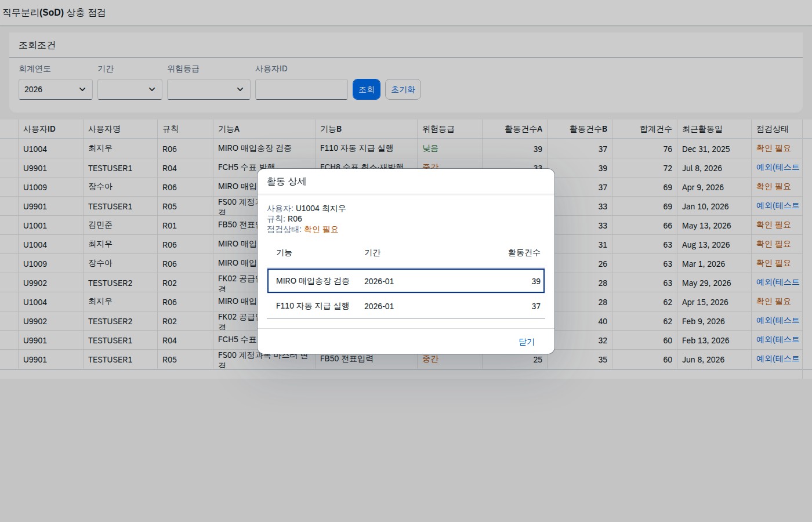Click TESTUSER2 in the Feb 9, 2026 row

[110, 321]
